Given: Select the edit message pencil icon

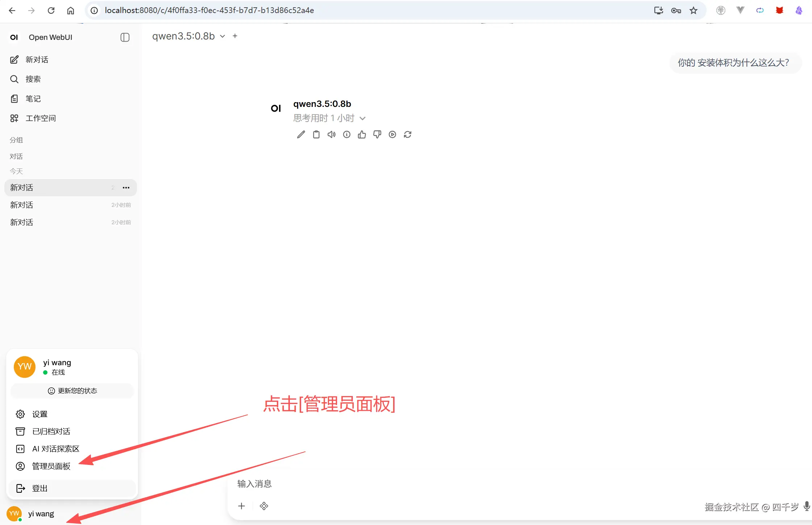Looking at the screenshot, I should click(300, 134).
